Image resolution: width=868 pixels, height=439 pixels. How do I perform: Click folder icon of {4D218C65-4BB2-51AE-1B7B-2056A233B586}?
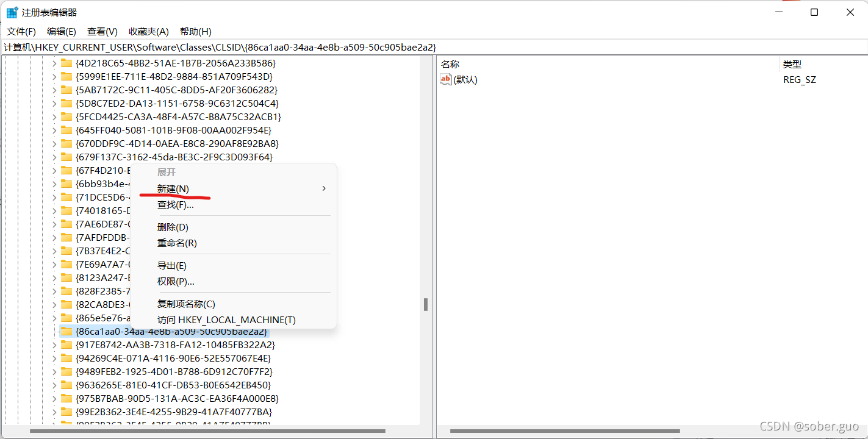(x=66, y=63)
